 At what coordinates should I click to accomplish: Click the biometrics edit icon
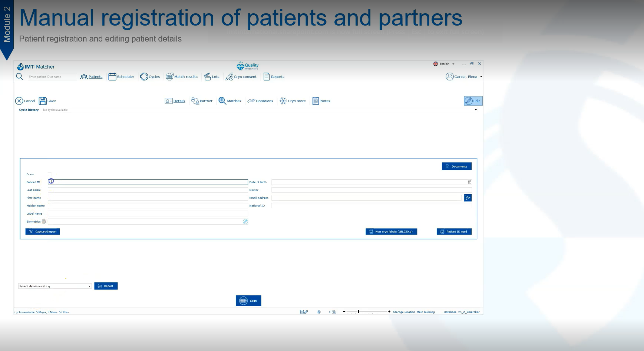tap(245, 222)
